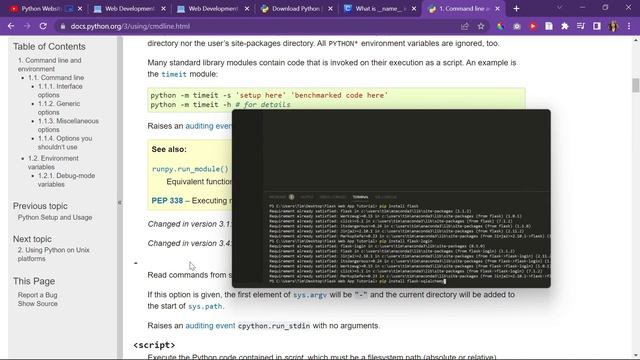Open the PEP 338 link

[167, 201]
